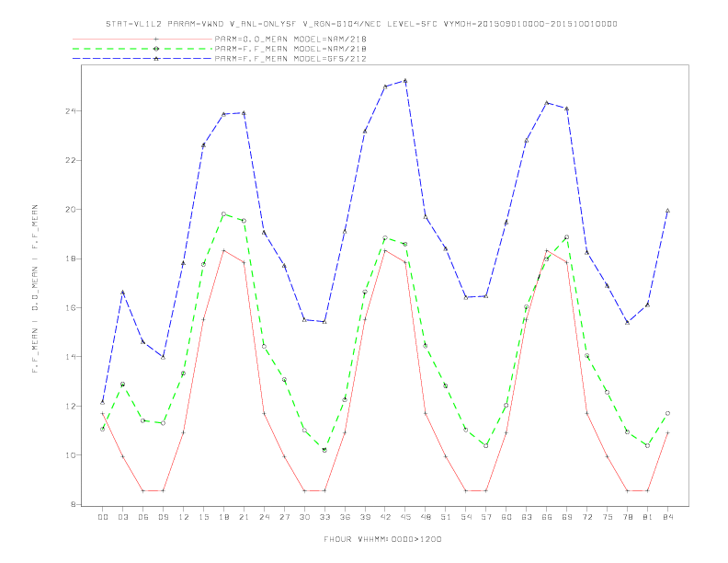Click x-axis tick label 48
The image size is (728, 563).
(426, 517)
